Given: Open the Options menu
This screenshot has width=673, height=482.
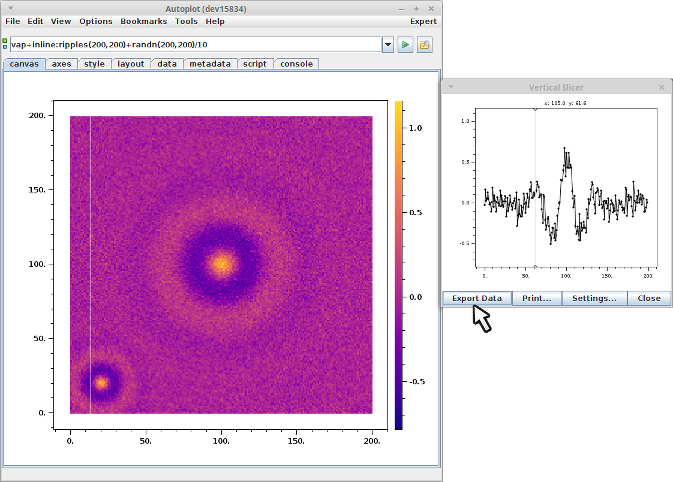Looking at the screenshot, I should point(95,21).
